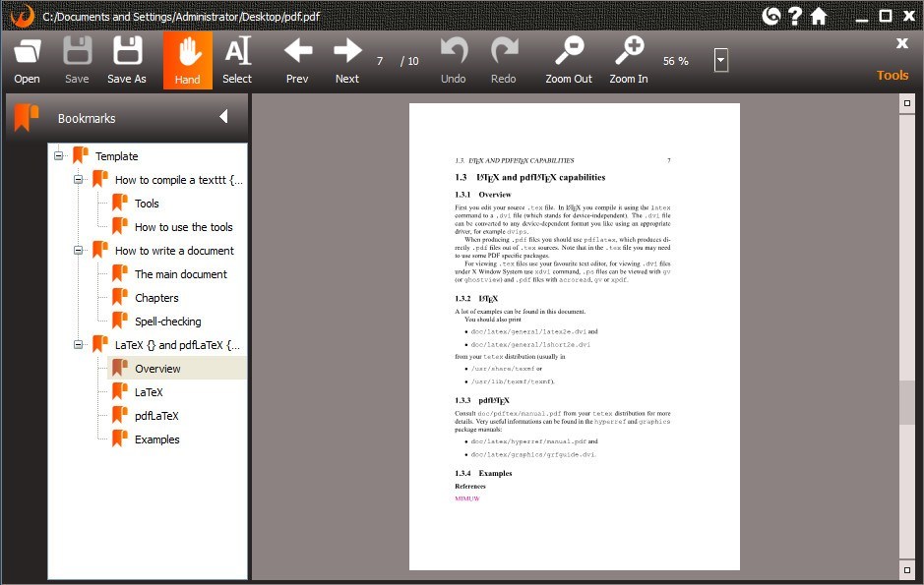Click bookmark icon beside How to use the tools
This screenshot has width=924, height=585.
120,226
